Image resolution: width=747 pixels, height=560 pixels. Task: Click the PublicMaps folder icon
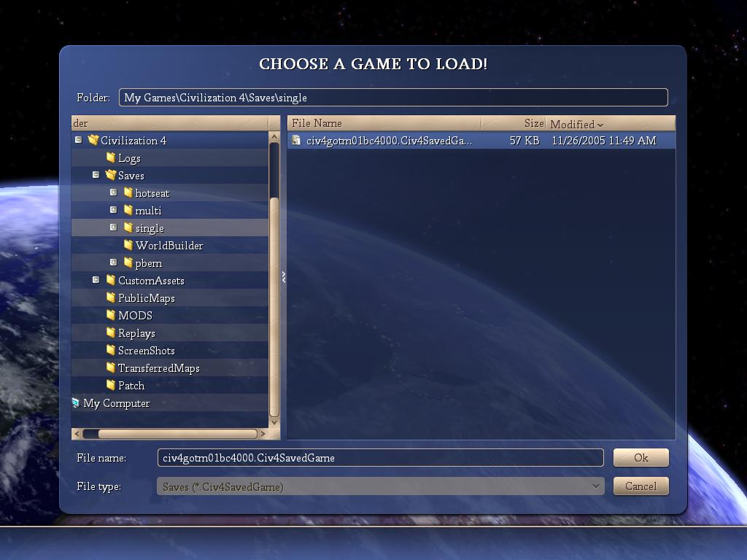tap(111, 297)
